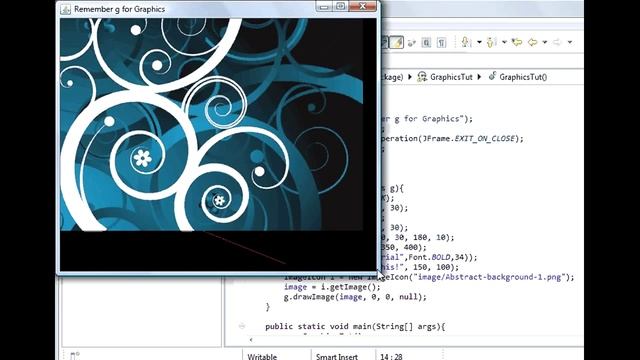Click the small status bar icon at bottom-left
This screenshot has height=360, width=640.
point(75,356)
